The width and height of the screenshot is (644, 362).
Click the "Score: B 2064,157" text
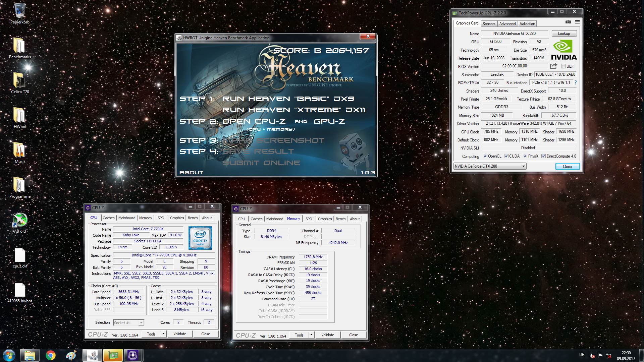tap(321, 51)
